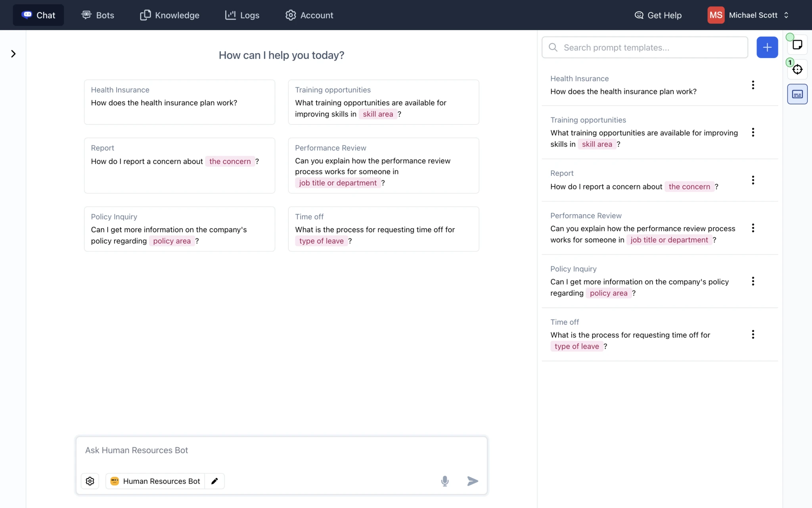Select the Knowledge book icon
The width and height of the screenshot is (812, 508).
[146, 15]
